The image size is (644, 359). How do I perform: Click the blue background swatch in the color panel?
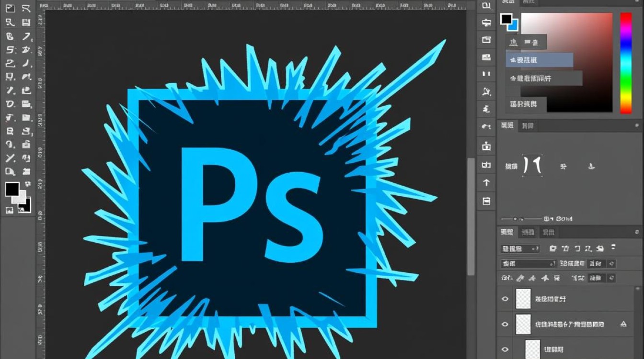[x=513, y=26]
